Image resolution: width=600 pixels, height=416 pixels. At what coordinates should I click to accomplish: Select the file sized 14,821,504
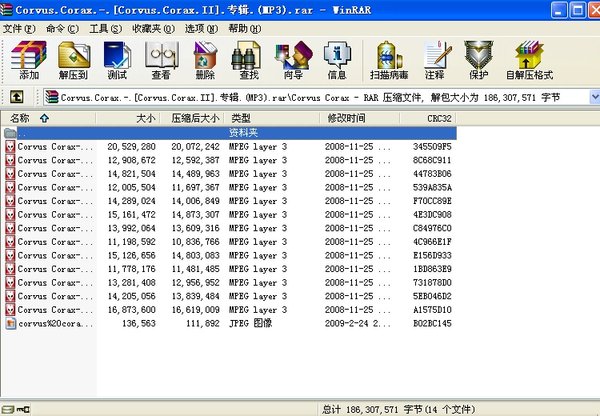[x=230, y=174]
